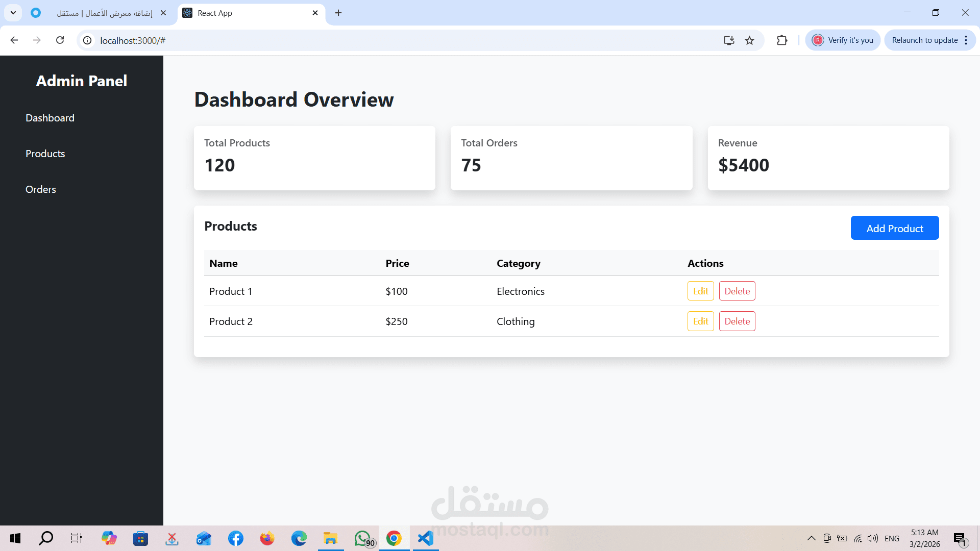Image resolution: width=980 pixels, height=551 pixels.
Task: Open new browser tab with plus
Action: coord(338,13)
